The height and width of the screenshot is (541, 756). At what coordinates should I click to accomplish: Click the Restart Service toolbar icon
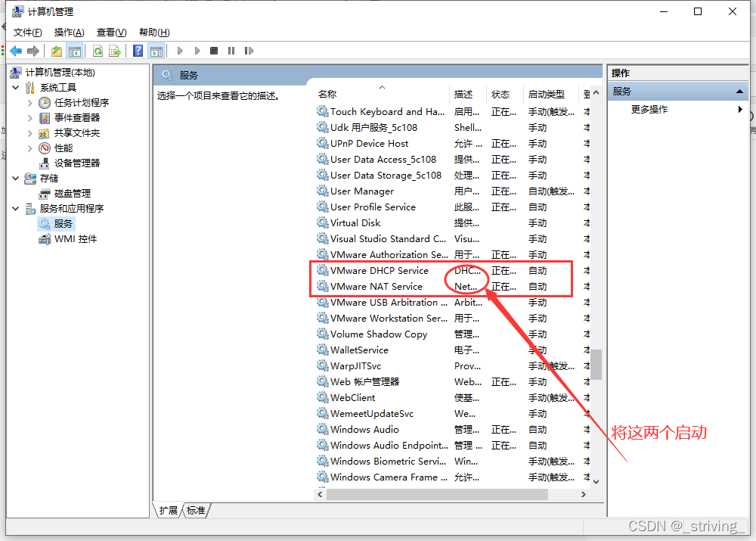(x=249, y=51)
